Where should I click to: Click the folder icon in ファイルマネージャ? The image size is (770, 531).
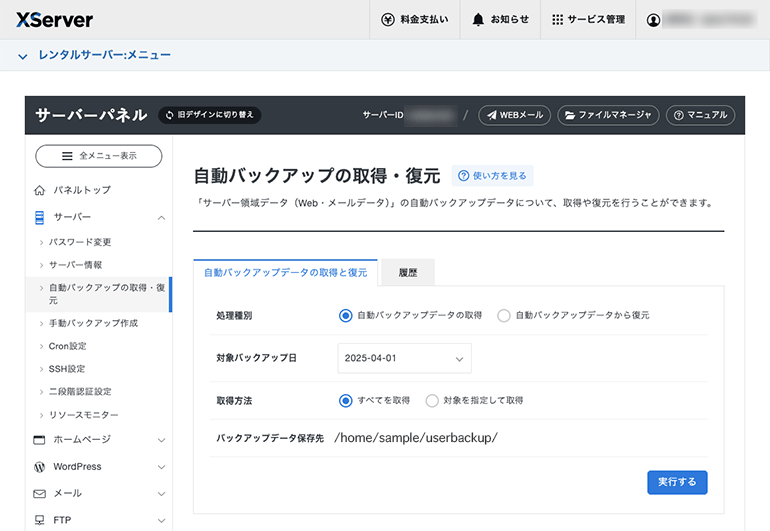click(x=570, y=115)
